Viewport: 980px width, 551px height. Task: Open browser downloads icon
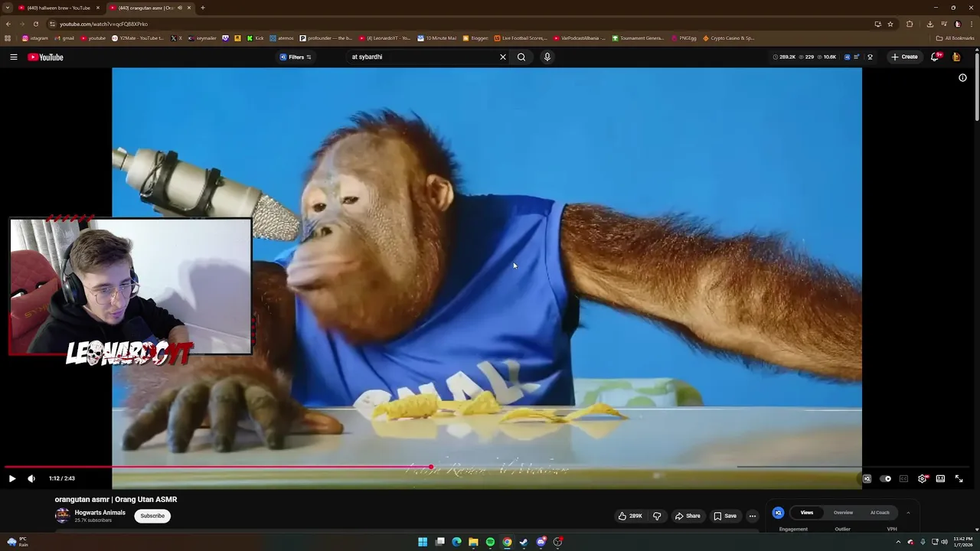click(929, 24)
